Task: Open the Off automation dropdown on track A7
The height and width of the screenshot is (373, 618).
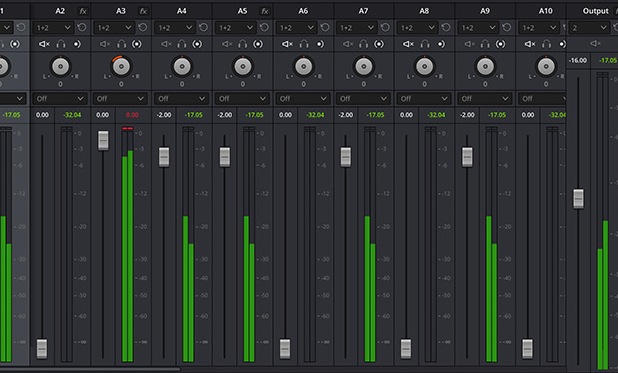Action: click(363, 99)
